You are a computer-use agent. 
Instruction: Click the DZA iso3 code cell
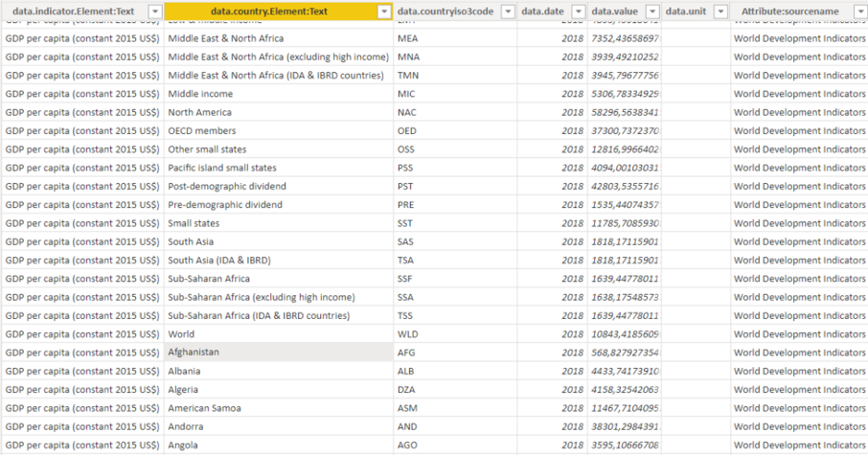(x=455, y=390)
